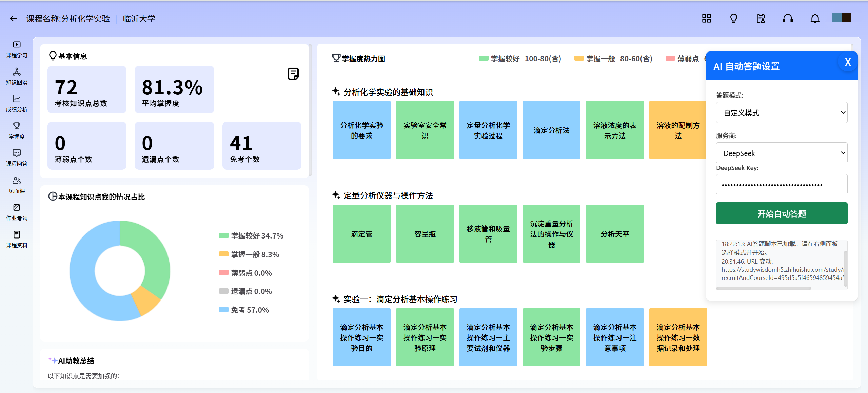868x393 pixels.
Task: Select the 滴定管 heatmap tile
Action: point(361,234)
